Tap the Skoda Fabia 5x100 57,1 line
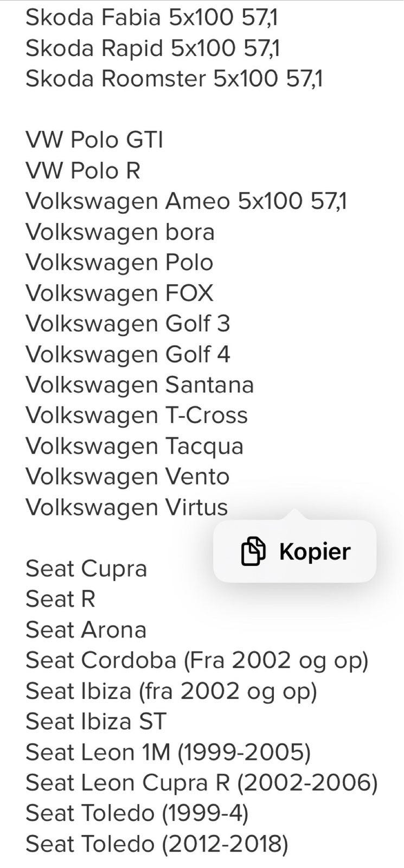This screenshot has height=868, width=404. (152, 18)
